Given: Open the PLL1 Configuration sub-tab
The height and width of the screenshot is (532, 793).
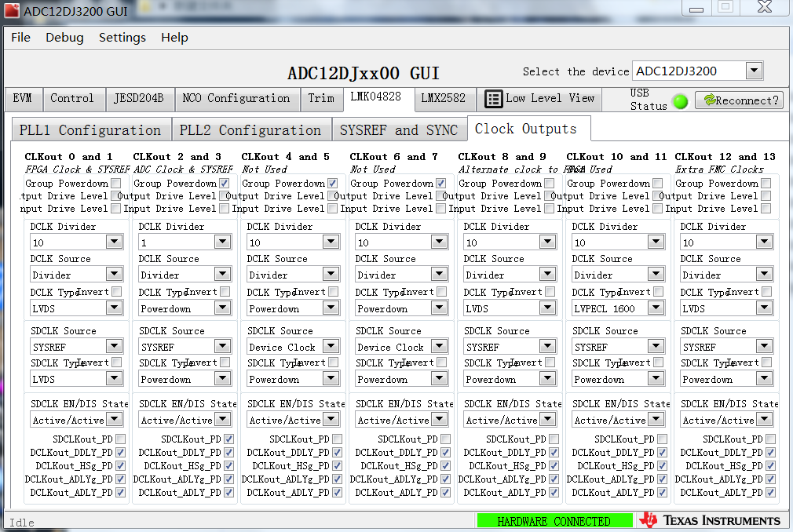Looking at the screenshot, I should click(x=90, y=130).
